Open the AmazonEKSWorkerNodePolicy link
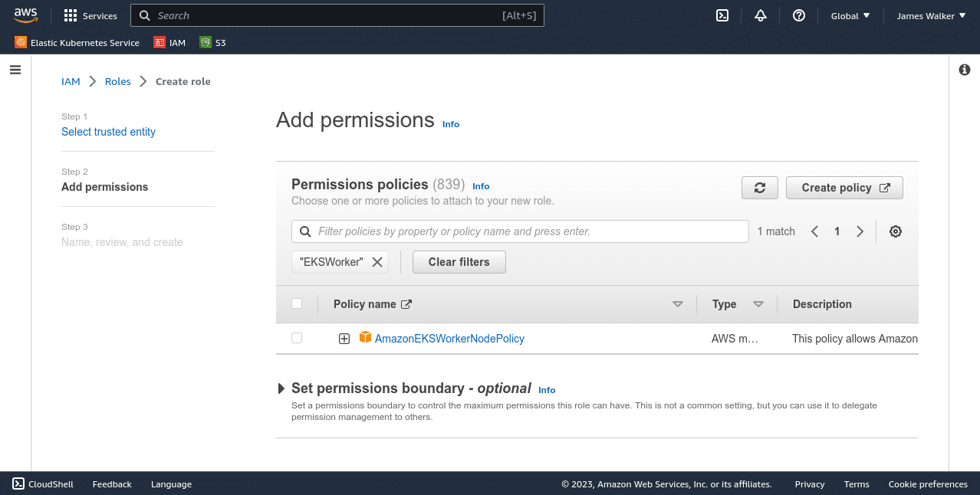980x495 pixels. (449, 338)
